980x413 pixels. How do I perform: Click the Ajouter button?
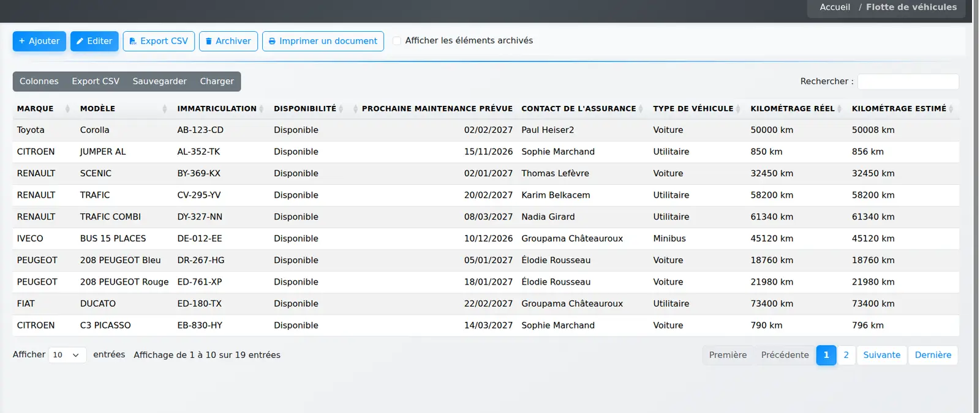point(39,41)
